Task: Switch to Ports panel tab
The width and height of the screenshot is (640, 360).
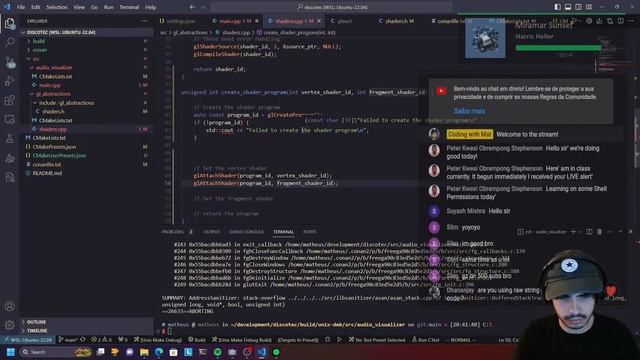Action: coord(309,231)
